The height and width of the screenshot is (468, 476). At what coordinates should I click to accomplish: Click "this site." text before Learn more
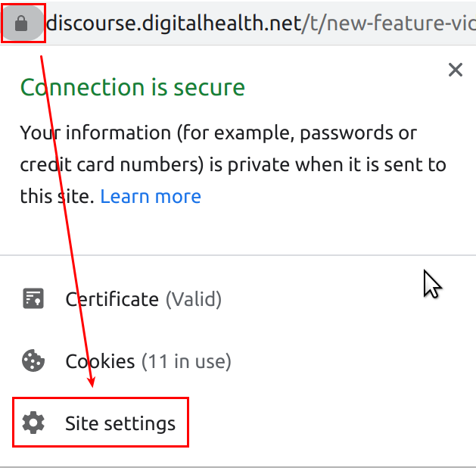pos(58,197)
